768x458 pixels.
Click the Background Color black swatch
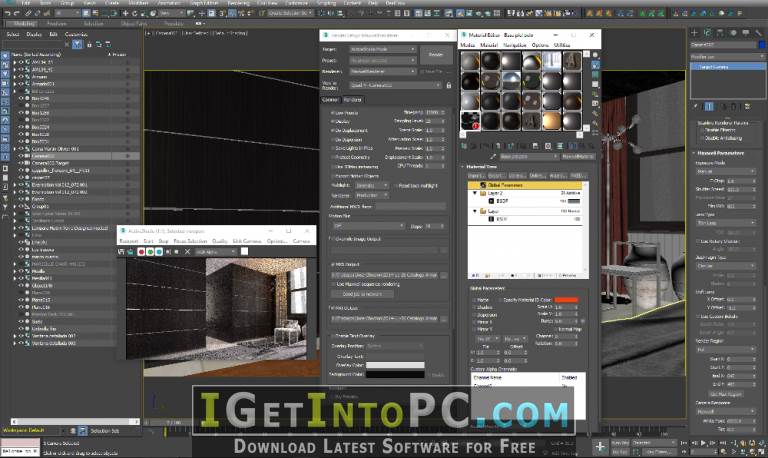click(395, 374)
